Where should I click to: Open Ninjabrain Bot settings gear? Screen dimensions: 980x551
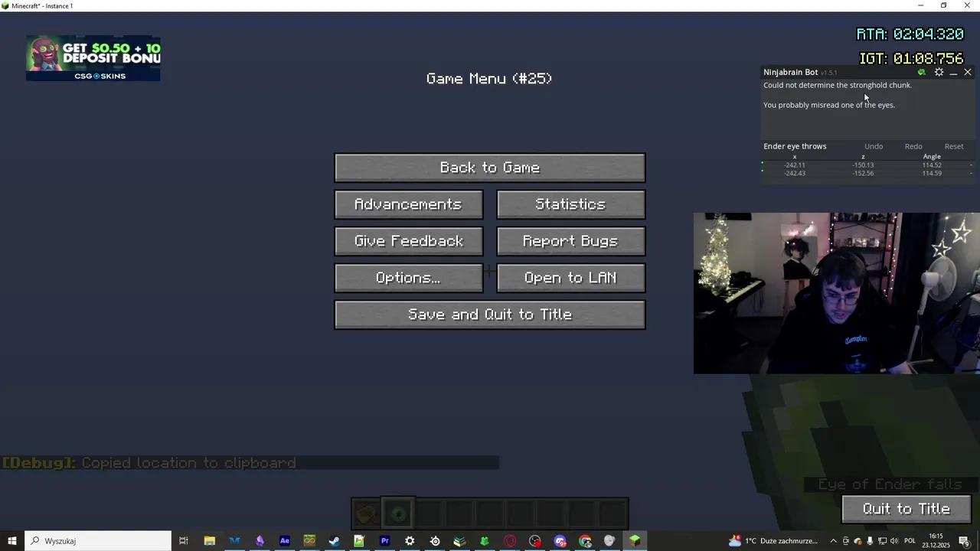939,72
